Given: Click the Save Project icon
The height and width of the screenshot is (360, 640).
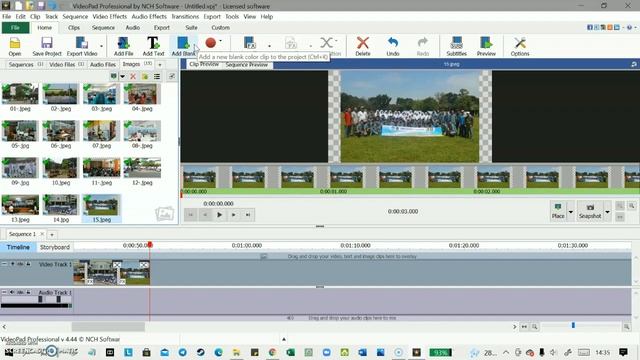Looking at the screenshot, I should (47, 46).
